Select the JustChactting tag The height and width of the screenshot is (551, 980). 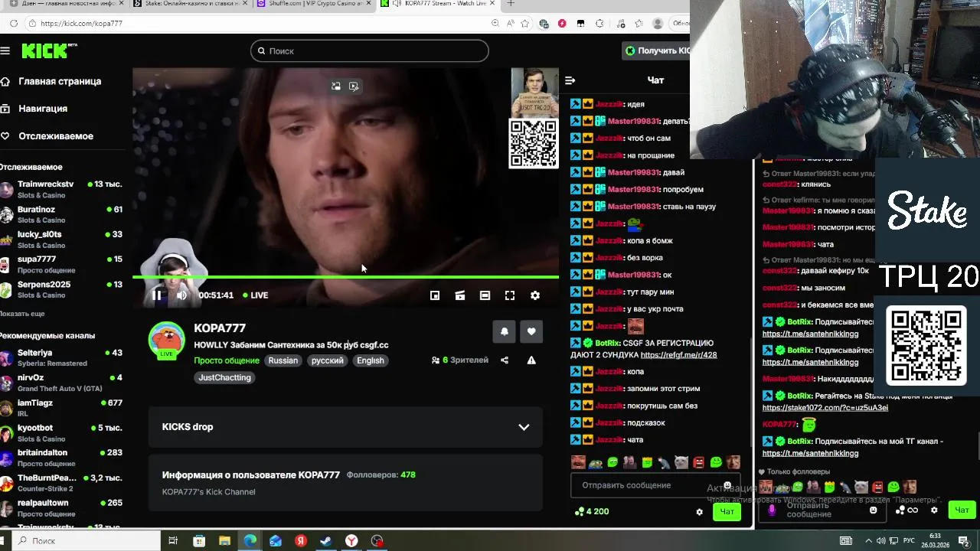[x=224, y=377]
